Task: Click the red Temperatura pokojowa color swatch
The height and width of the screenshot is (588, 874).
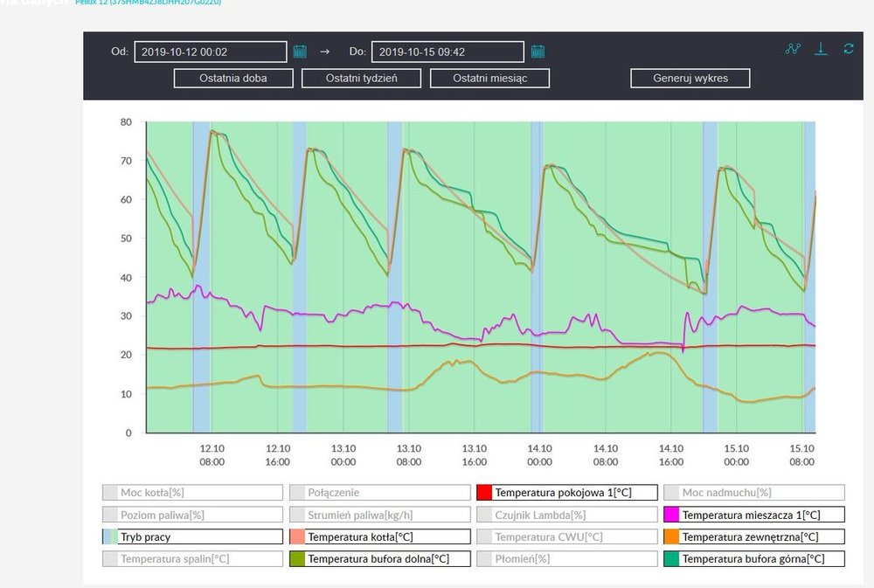Action: click(484, 493)
